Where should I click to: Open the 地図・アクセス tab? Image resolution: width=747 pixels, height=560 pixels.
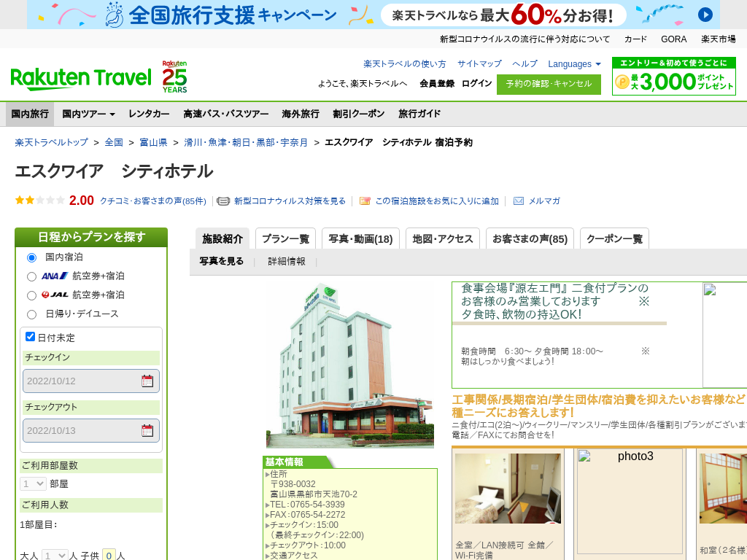click(442, 238)
